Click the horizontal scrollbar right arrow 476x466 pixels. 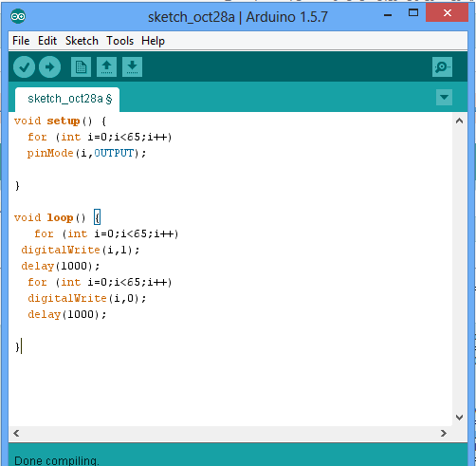[x=444, y=433]
